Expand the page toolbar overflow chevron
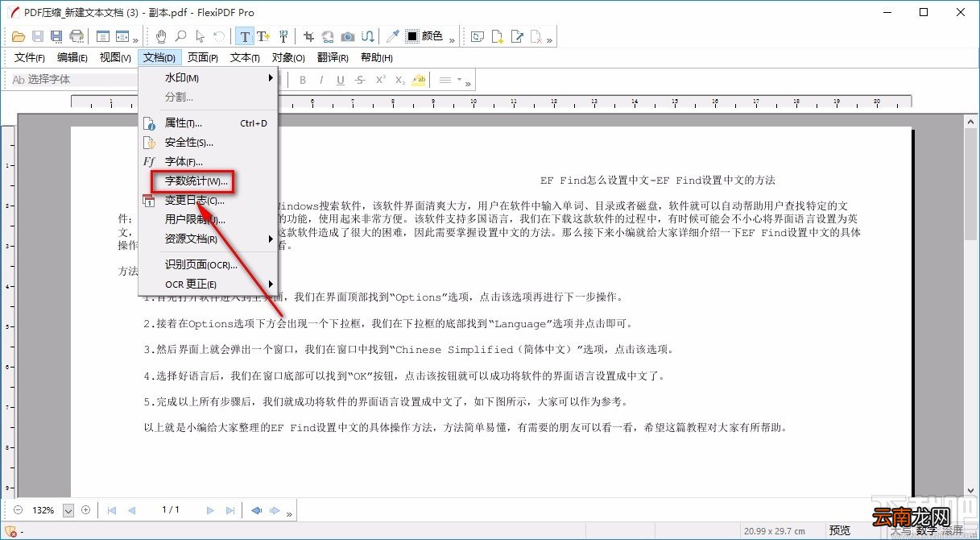This screenshot has height=540, width=980. [548, 39]
